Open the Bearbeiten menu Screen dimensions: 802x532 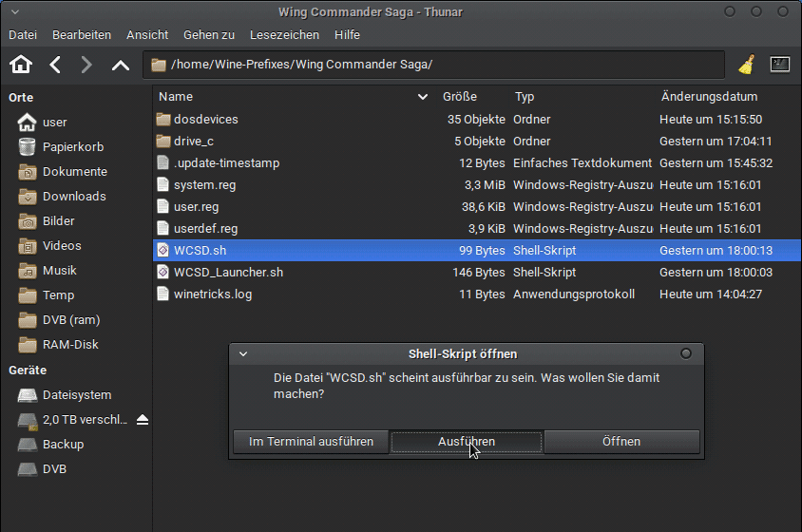point(82,35)
